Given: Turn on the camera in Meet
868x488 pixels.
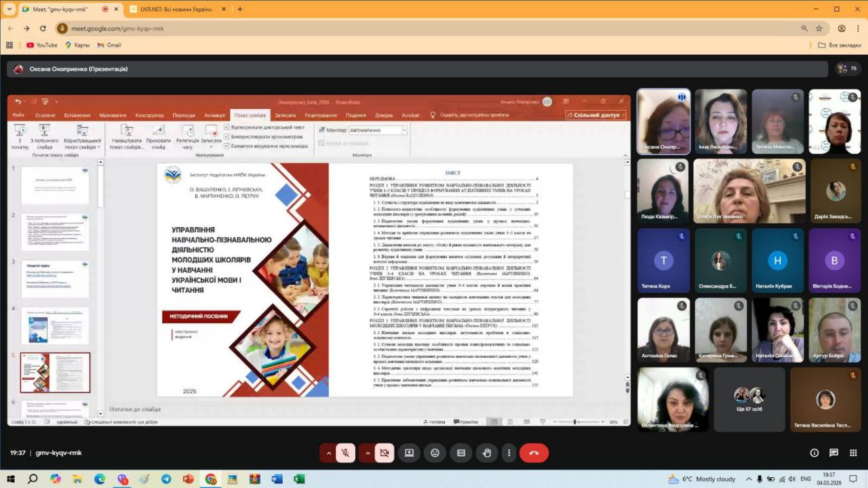Looking at the screenshot, I should 384,453.
